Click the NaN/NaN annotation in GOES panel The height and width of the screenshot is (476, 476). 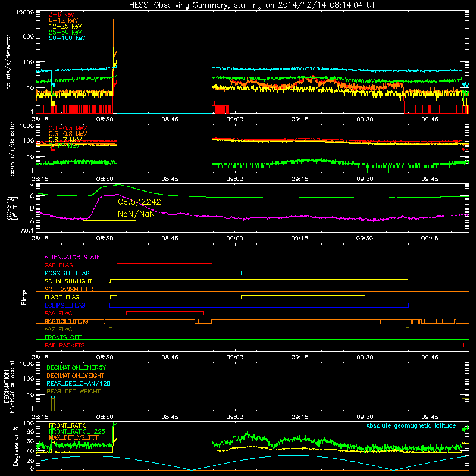tap(136, 214)
